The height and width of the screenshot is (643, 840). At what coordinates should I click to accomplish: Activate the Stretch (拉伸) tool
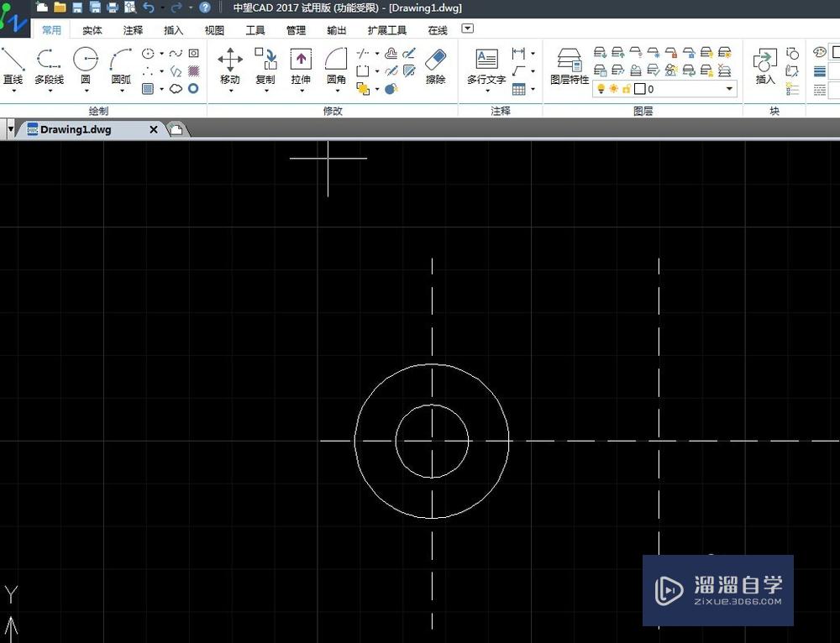[x=301, y=65]
